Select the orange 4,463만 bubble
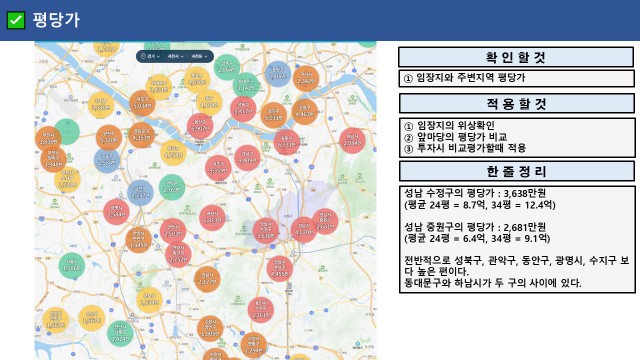Image resolution: width=640 pixels, height=360 pixels. click(x=304, y=111)
